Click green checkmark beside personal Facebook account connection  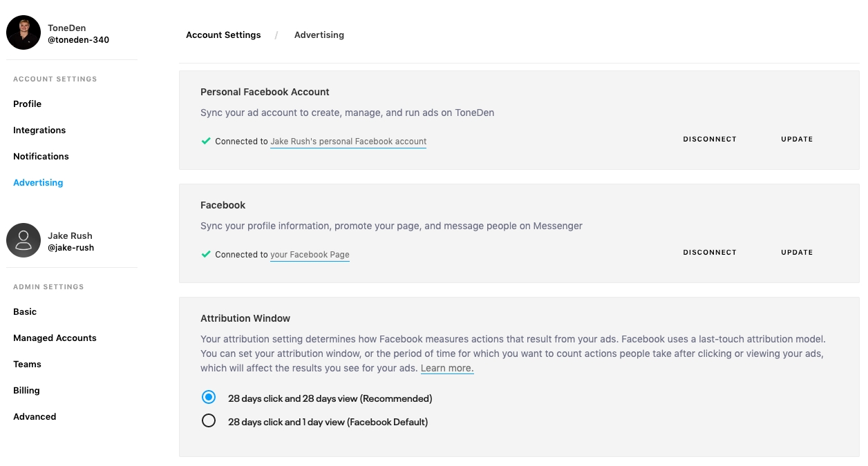206,141
